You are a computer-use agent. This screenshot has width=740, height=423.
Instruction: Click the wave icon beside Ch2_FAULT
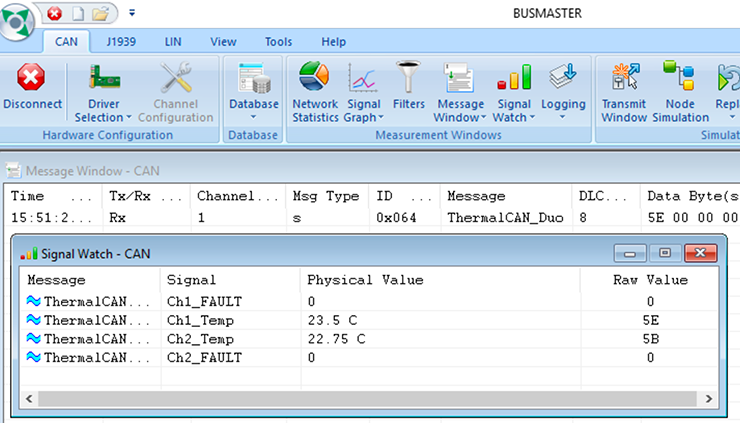(x=34, y=357)
